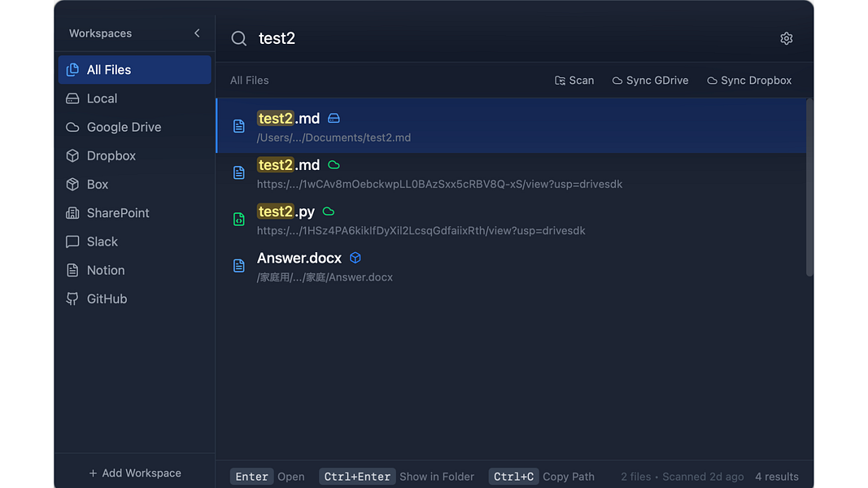868x488 pixels.
Task: Click the green cloud badge on second test2.md
Action: coord(334,164)
